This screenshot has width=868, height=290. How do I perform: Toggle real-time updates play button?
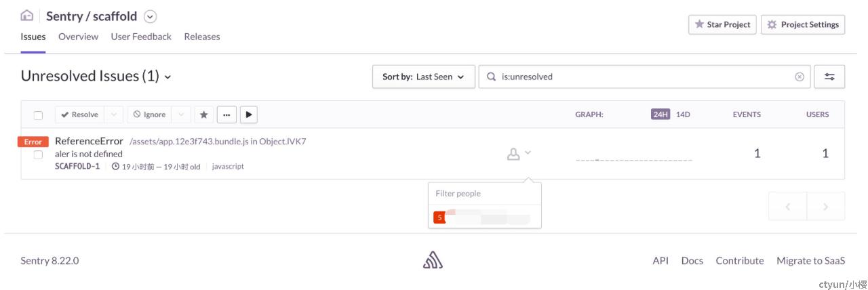point(249,115)
